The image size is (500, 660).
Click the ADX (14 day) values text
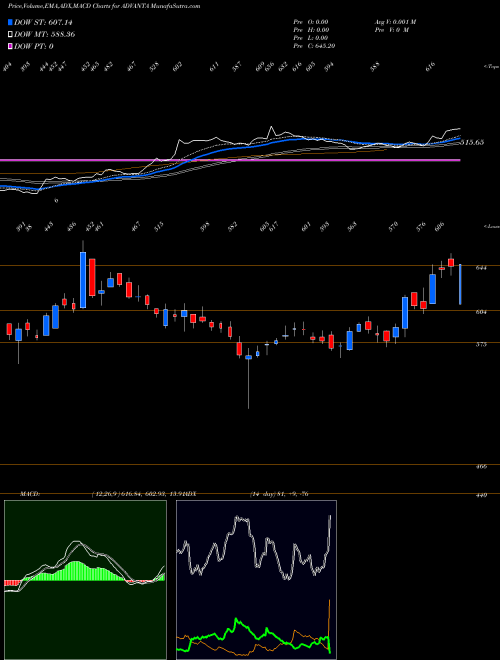tap(279, 494)
